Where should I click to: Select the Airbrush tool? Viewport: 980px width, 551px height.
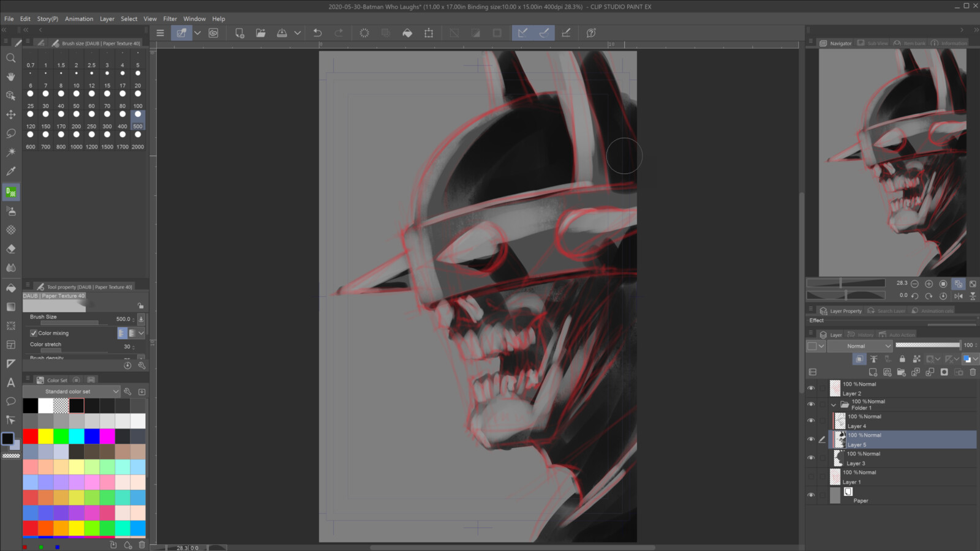point(10,211)
